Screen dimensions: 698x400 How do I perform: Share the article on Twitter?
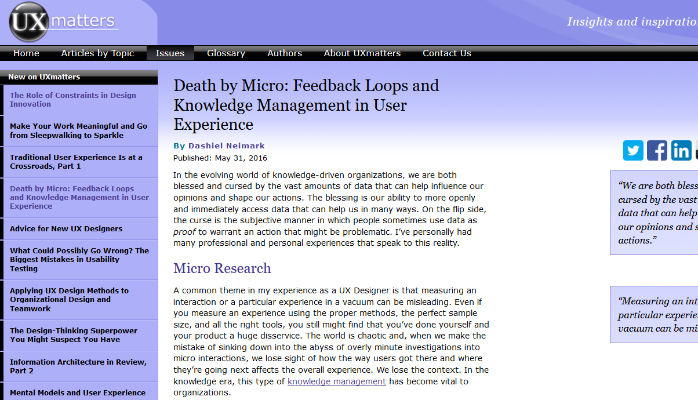pyautogui.click(x=633, y=150)
